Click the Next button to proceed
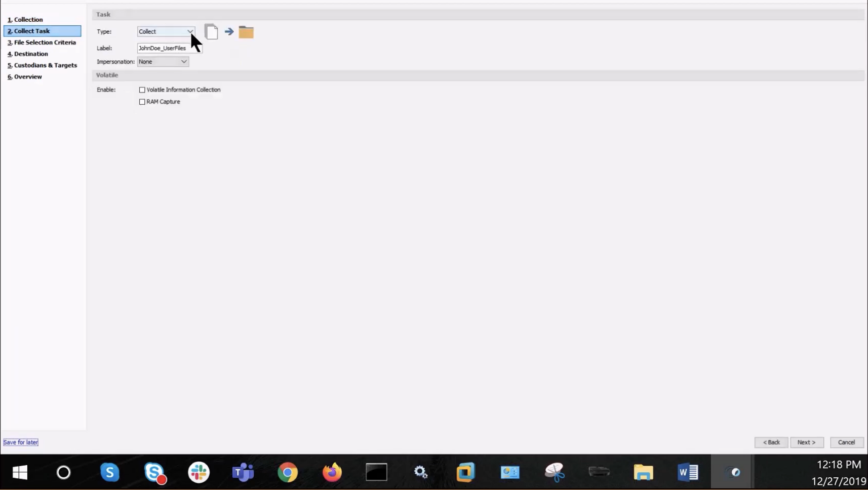This screenshot has height=490, width=868. pos(807,442)
